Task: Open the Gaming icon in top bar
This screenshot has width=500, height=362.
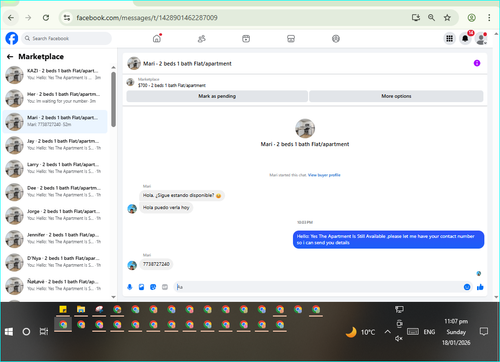Action: click(x=336, y=39)
